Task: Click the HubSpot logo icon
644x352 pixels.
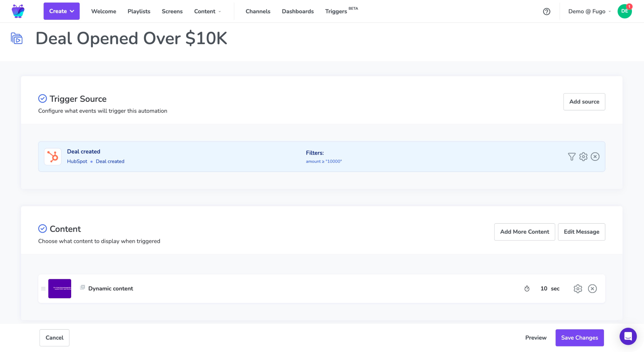Action: (x=53, y=157)
